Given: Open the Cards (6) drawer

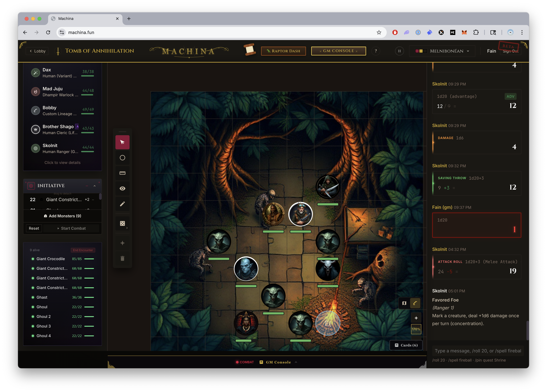Looking at the screenshot, I should tap(406, 345).
